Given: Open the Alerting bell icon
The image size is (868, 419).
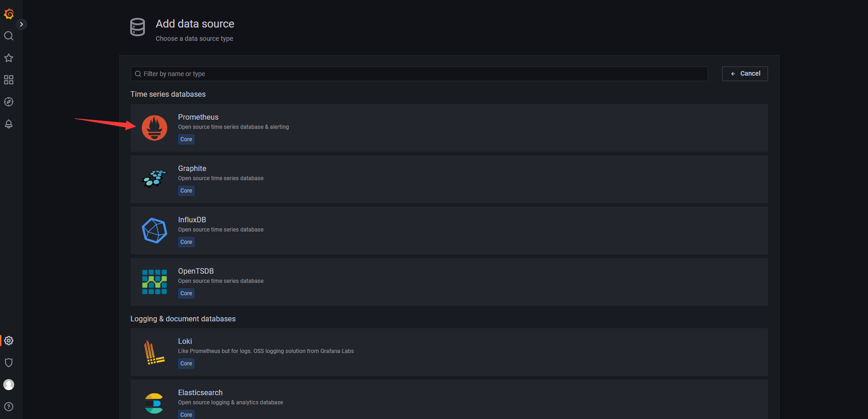Looking at the screenshot, I should [9, 124].
